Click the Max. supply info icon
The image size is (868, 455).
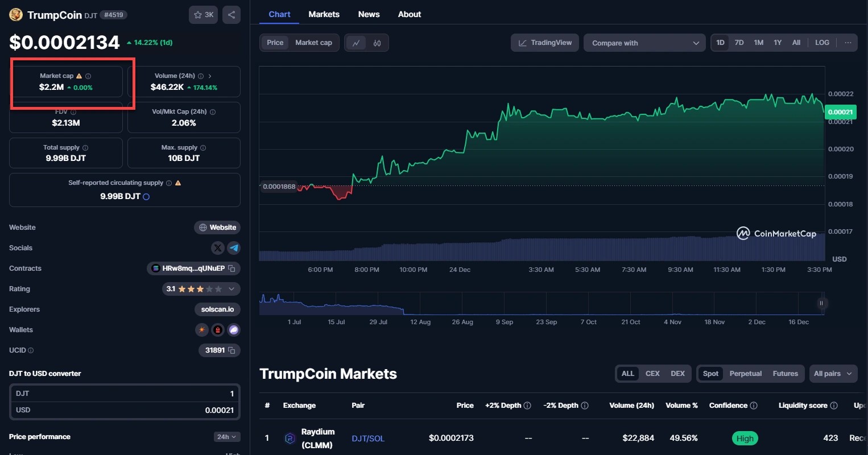(203, 148)
